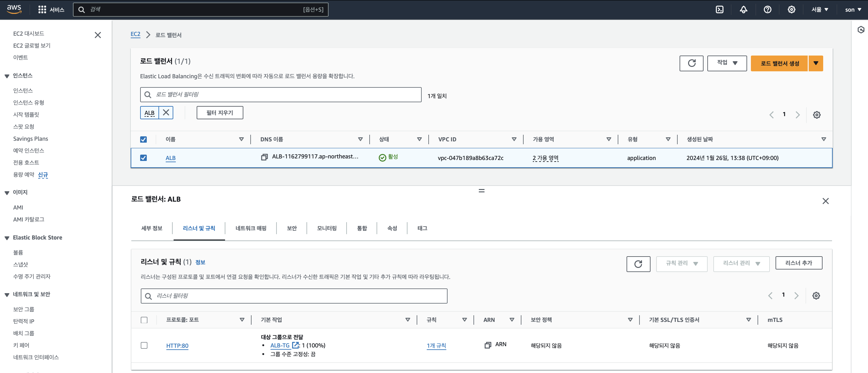Screen dimensions: 868x373
Task: Open ALB-TG external link icon
Action: (295, 345)
